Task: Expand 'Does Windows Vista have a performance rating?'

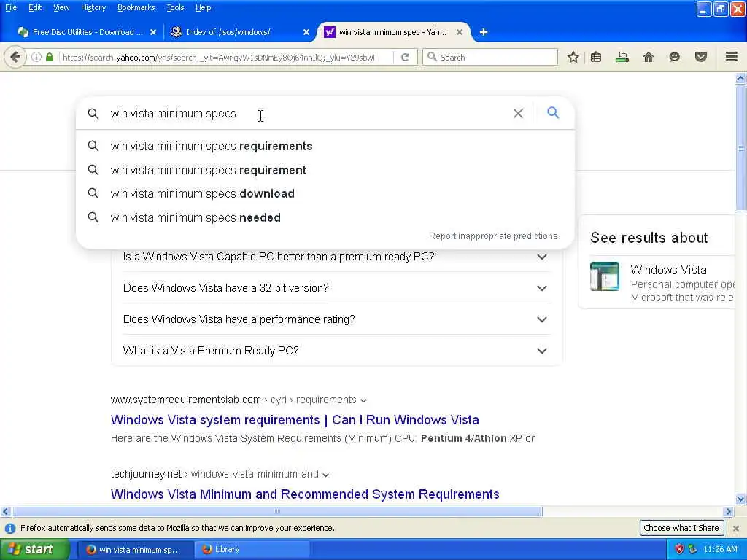Action: coord(337,319)
